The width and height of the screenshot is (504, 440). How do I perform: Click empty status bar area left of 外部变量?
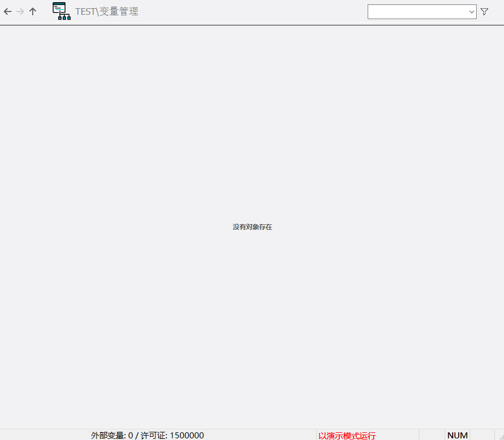pyautogui.click(x=44, y=435)
